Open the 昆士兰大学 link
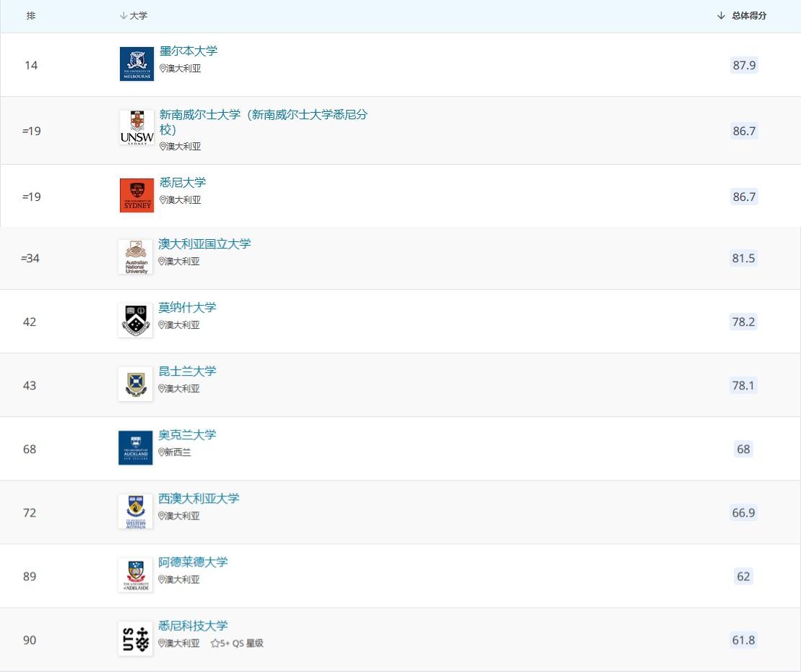This screenshot has height=672, width=801. click(187, 371)
